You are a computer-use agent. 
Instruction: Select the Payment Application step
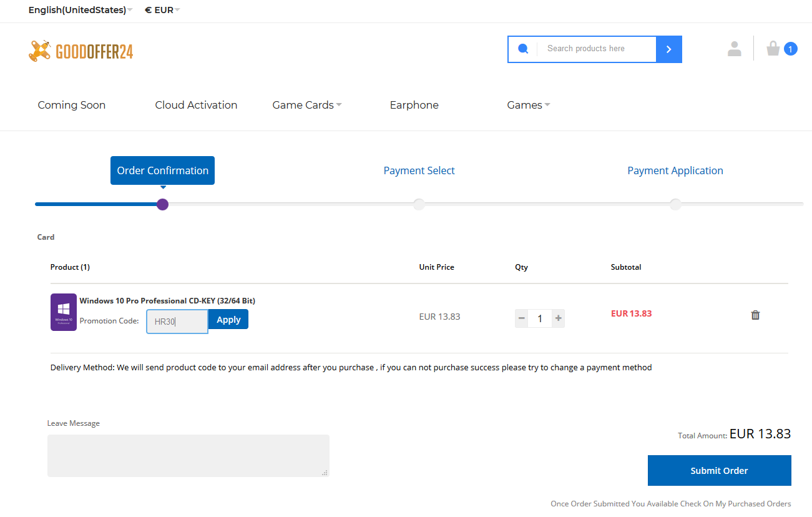tap(675, 170)
